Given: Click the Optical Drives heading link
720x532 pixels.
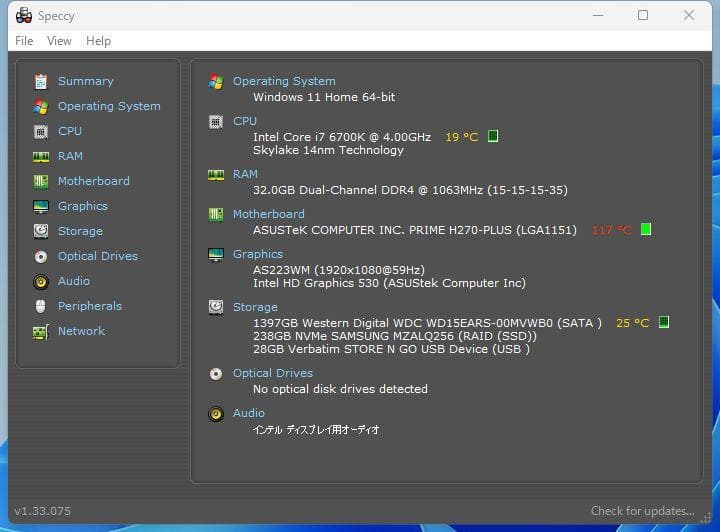Looking at the screenshot, I should 273,373.
